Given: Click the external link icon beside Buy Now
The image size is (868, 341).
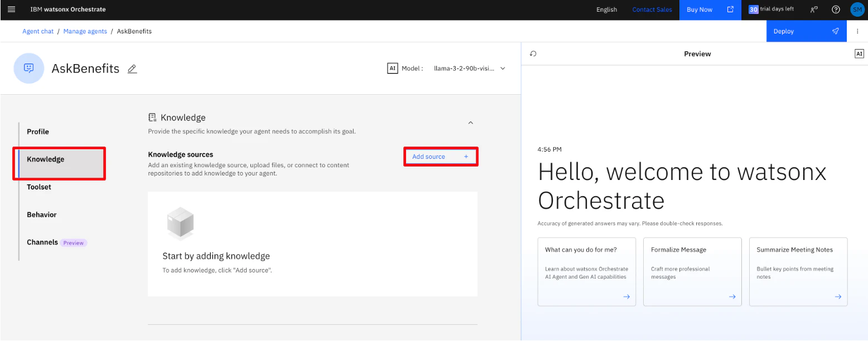Looking at the screenshot, I should pyautogui.click(x=730, y=9).
